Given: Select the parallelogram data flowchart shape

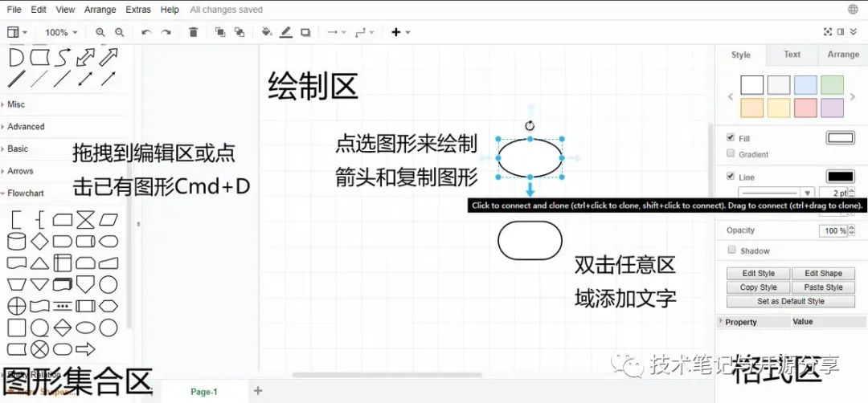Looking at the screenshot, I should tap(108, 220).
